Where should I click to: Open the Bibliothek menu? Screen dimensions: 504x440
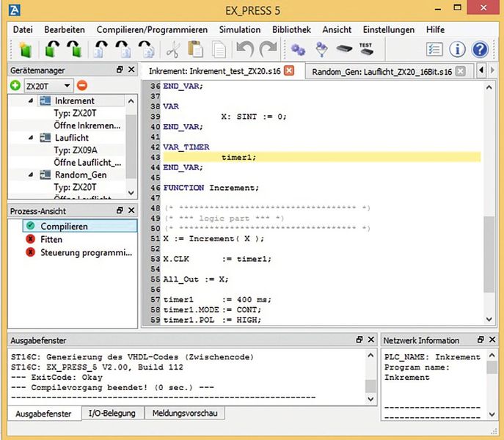(291, 29)
